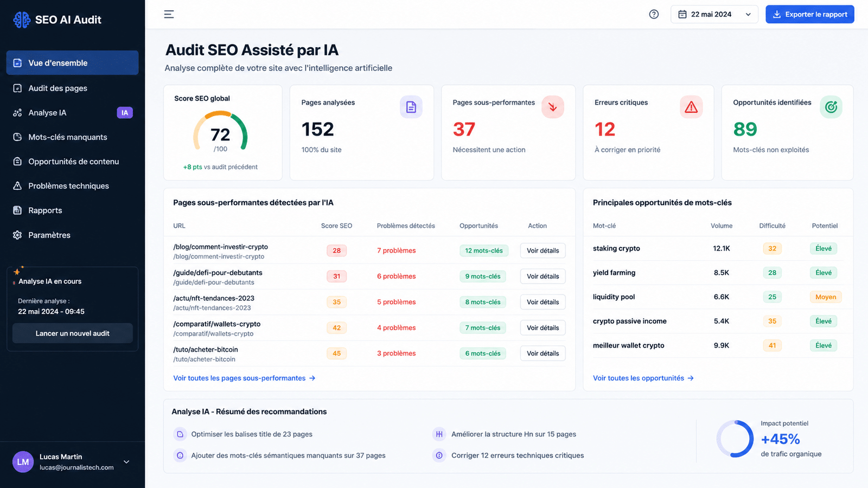View details for /comparatif/wallets-crypto
868x488 pixels.
tap(542, 328)
